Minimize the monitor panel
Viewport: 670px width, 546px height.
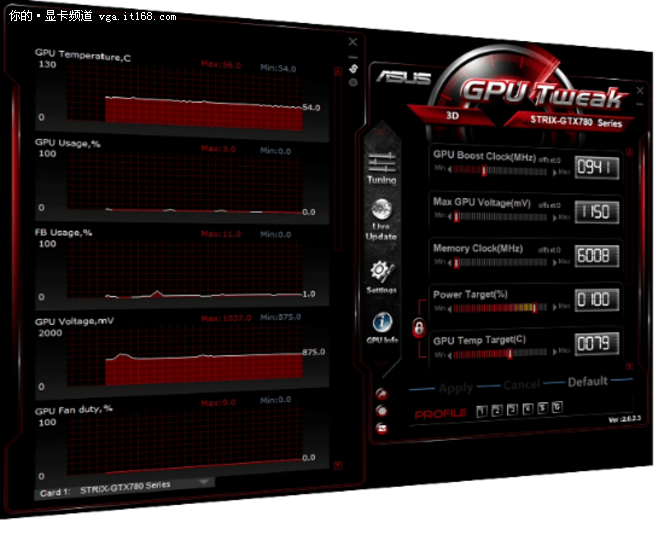(353, 57)
